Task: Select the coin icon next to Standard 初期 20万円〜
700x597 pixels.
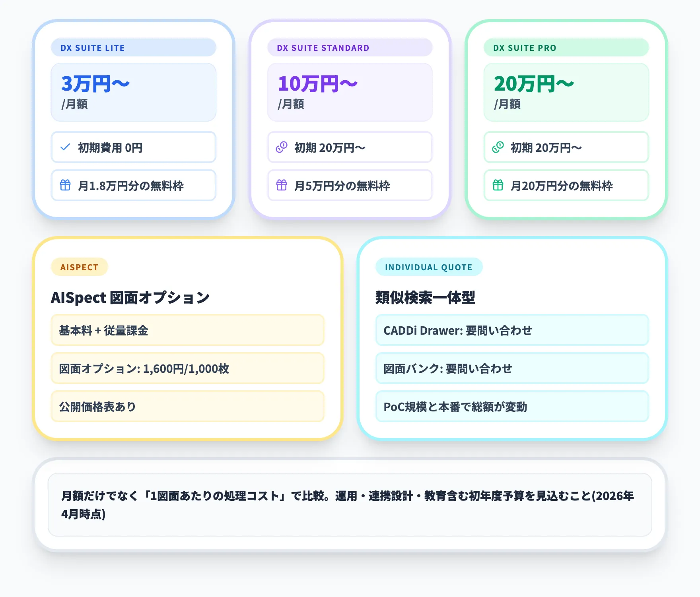Action: [x=282, y=147]
